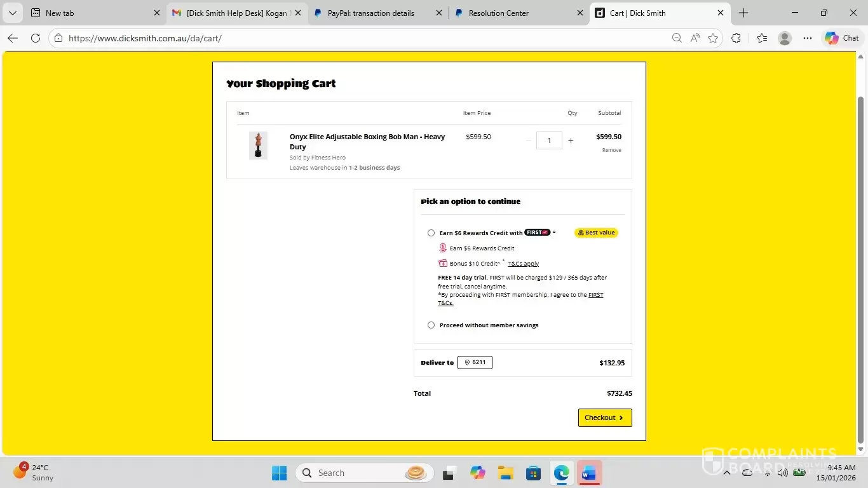Open browser Settings and more menu
Screen dimensions: 868x488
point(808,38)
